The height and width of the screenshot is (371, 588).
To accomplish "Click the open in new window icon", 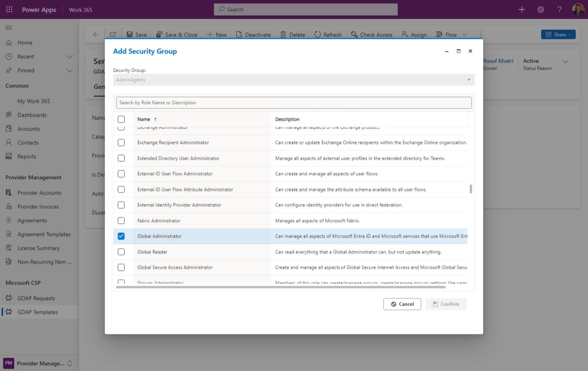I will 113,34.
